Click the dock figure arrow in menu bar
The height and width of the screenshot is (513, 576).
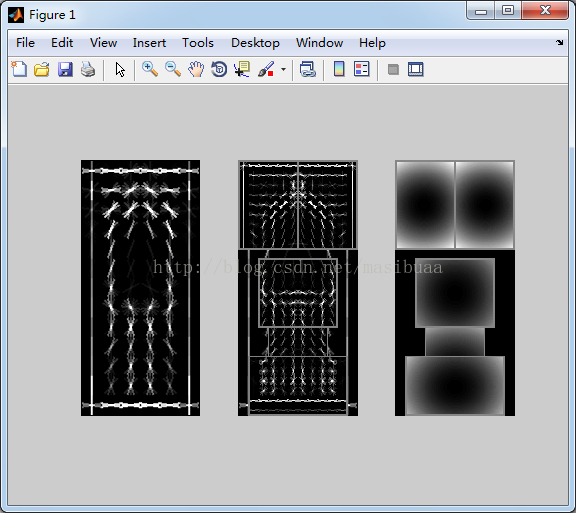(x=559, y=43)
